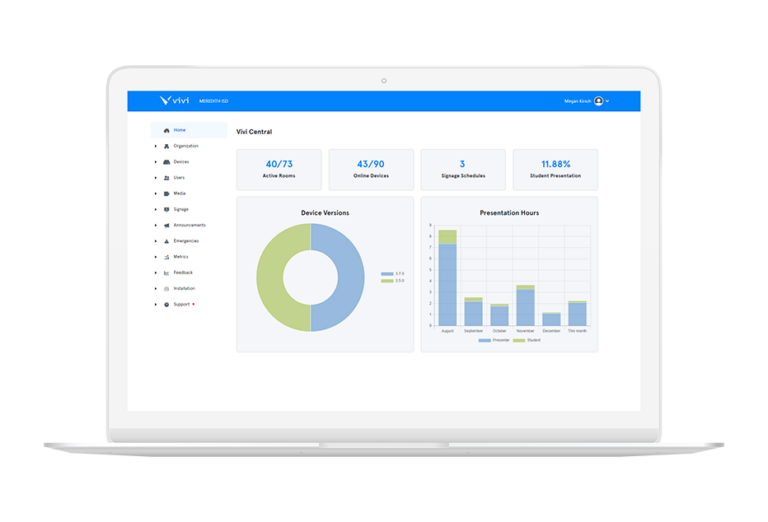This screenshot has height=522, width=768.
Task: Toggle the blue device version legend entry
Action: pos(392,273)
